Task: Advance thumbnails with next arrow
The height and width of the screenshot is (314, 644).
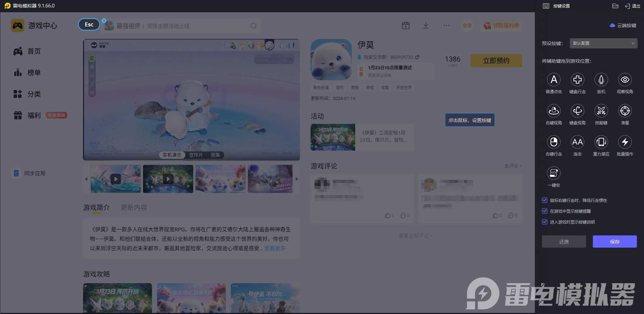Action: click(297, 179)
